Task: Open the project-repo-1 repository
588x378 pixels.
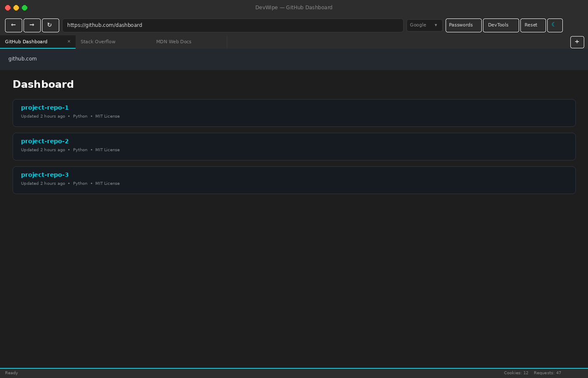Action: click(x=45, y=108)
